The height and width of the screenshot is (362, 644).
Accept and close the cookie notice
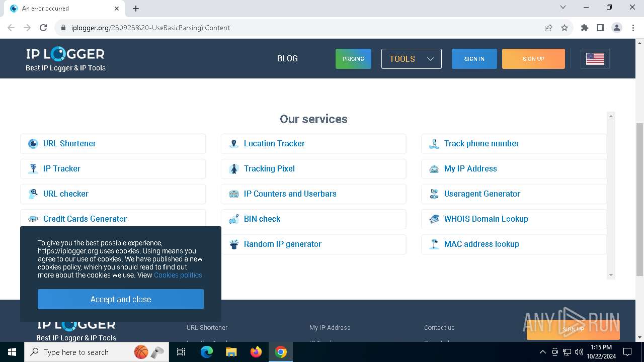coord(121,299)
